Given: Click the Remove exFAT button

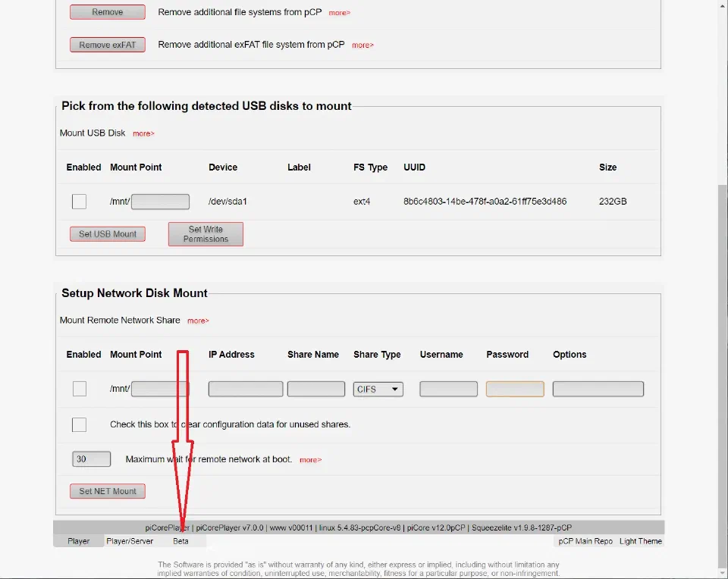Looking at the screenshot, I should pos(107,45).
